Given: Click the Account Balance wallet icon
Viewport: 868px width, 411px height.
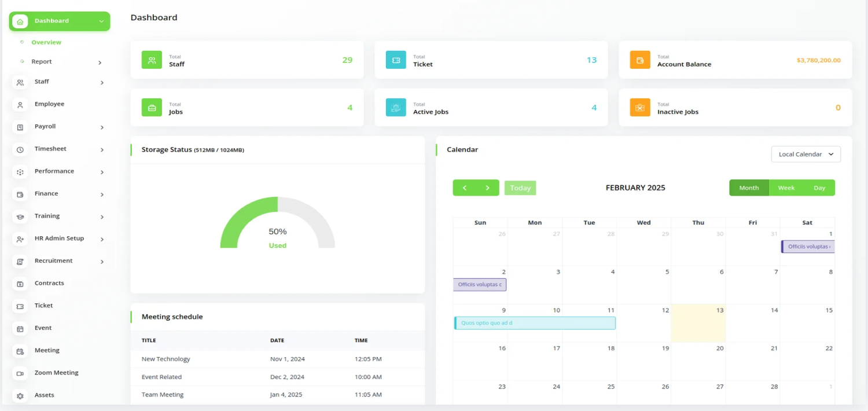Looking at the screenshot, I should tap(640, 60).
